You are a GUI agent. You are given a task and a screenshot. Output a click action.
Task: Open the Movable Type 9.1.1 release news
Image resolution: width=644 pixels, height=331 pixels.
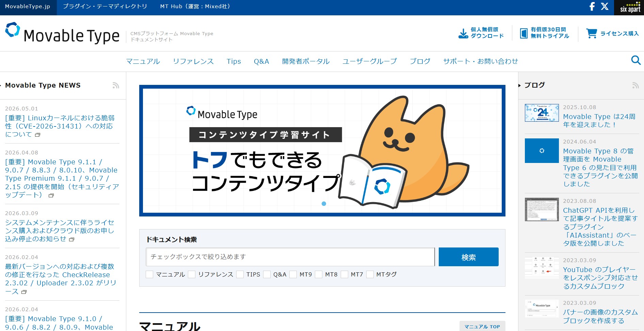(62, 178)
